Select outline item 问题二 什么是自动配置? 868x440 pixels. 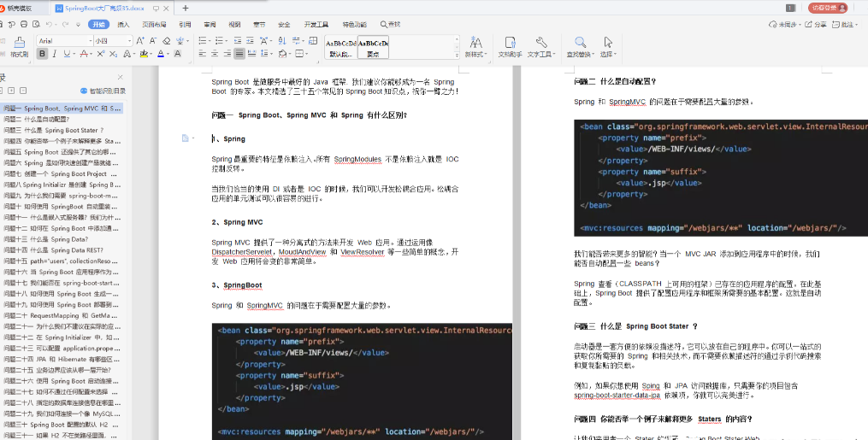(37, 120)
